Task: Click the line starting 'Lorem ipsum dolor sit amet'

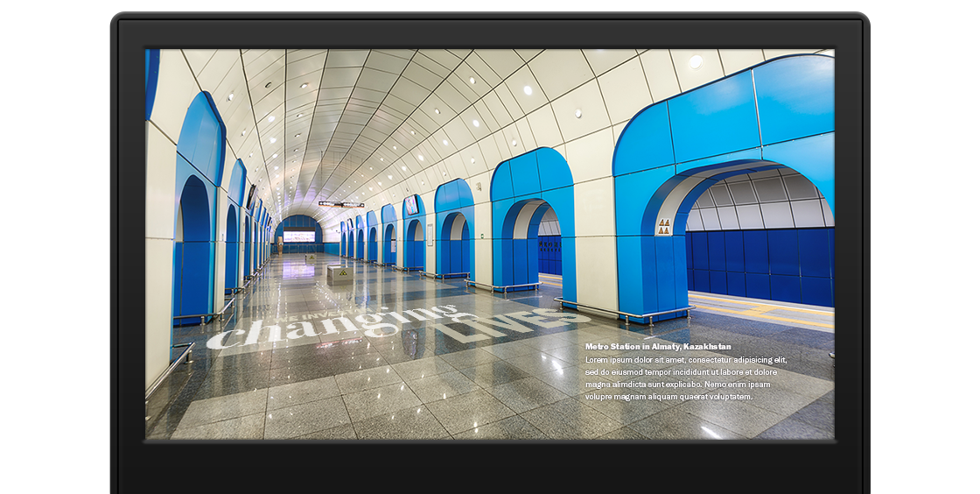Action: 686,360
